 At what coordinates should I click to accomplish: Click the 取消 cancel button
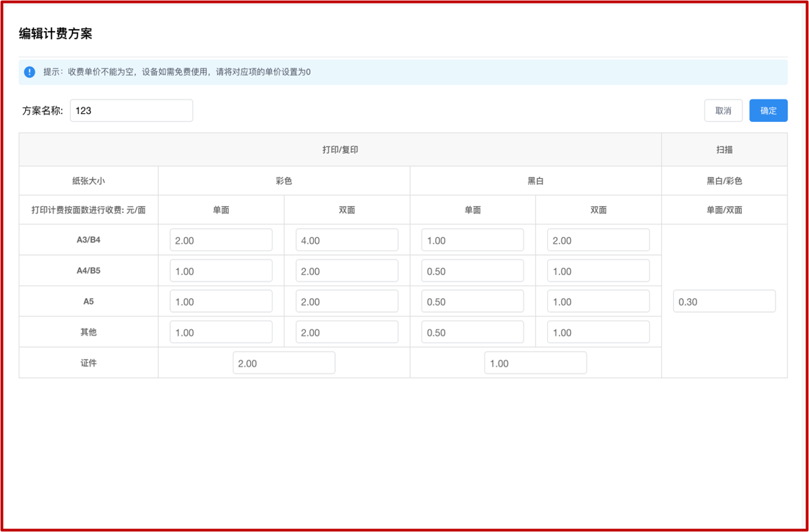point(723,110)
